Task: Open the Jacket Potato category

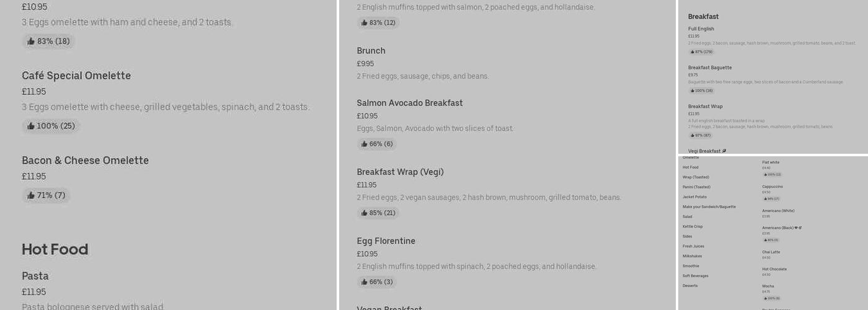Action: (694, 197)
